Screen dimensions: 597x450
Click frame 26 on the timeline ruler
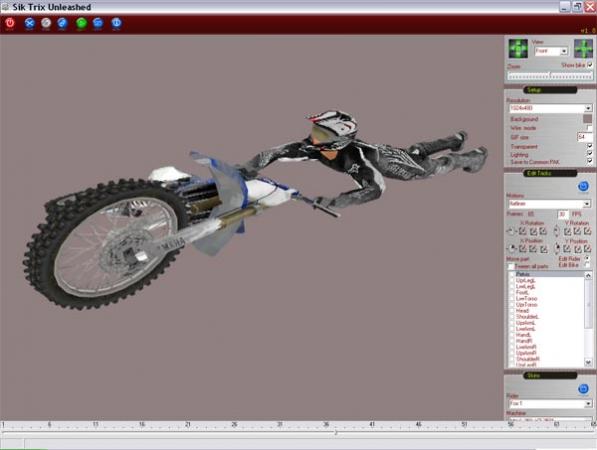pos(234,424)
